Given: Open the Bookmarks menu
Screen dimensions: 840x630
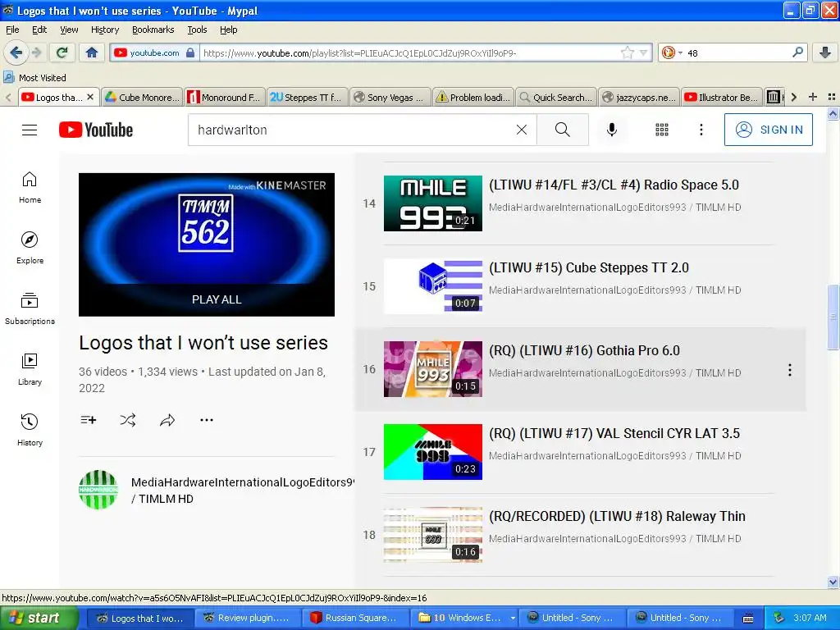Looking at the screenshot, I should (x=153, y=30).
